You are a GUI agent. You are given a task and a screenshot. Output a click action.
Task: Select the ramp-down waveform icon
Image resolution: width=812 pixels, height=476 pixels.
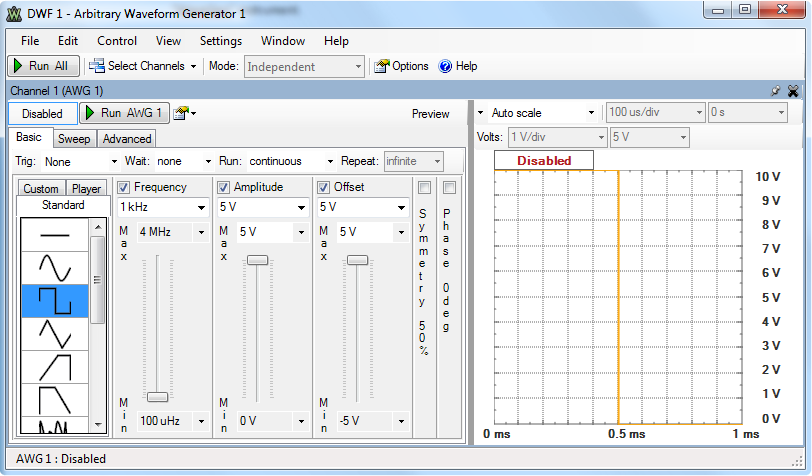coord(54,400)
